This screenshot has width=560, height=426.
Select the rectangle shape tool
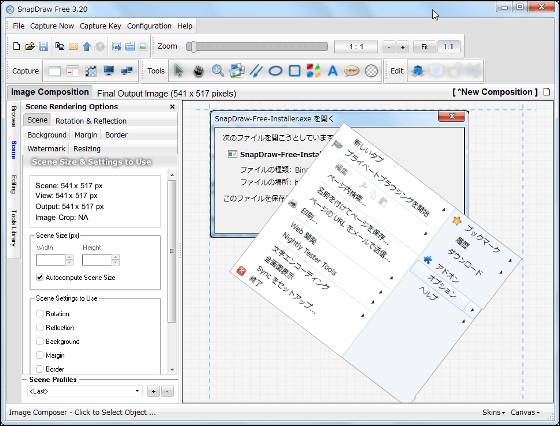pyautogui.click(x=294, y=71)
